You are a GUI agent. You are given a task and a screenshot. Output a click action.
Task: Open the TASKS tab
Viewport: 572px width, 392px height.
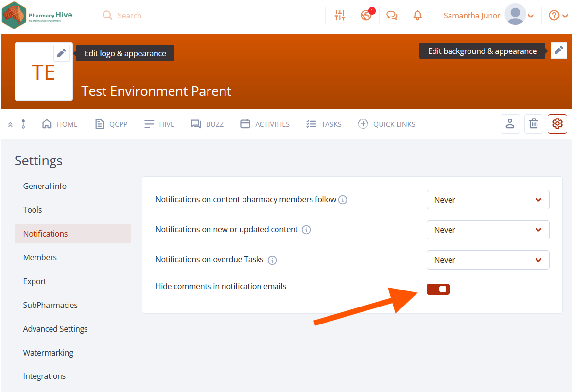tap(324, 124)
